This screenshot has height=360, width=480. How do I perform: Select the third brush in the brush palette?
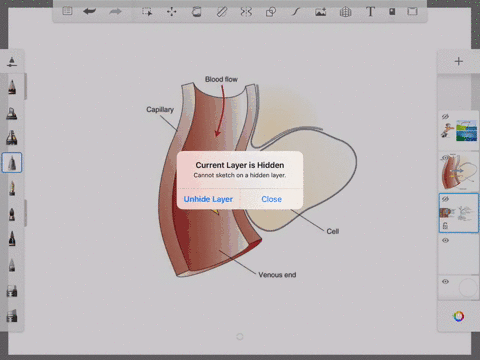12,137
